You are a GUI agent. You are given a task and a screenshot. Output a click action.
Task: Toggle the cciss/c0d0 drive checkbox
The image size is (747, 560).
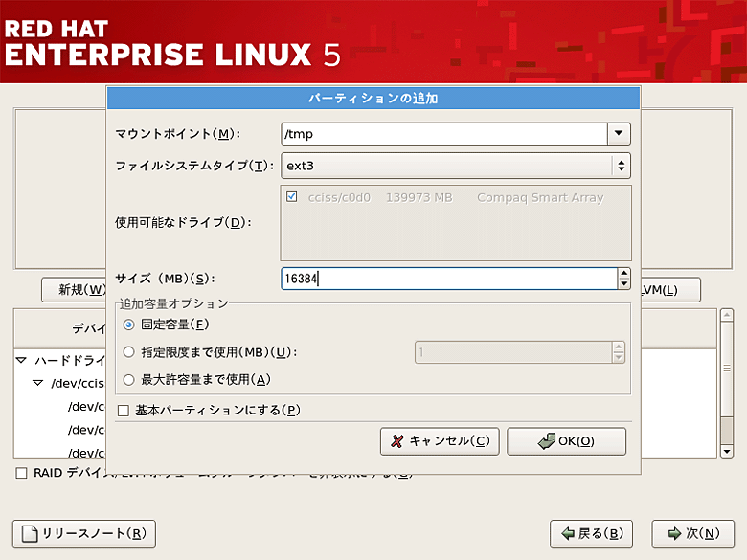(x=291, y=196)
